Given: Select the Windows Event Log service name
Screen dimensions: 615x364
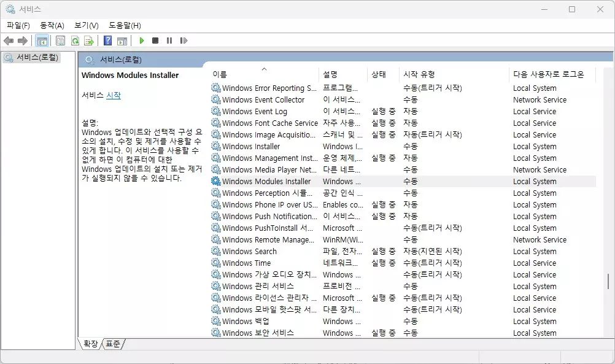Looking at the screenshot, I should (x=255, y=111).
